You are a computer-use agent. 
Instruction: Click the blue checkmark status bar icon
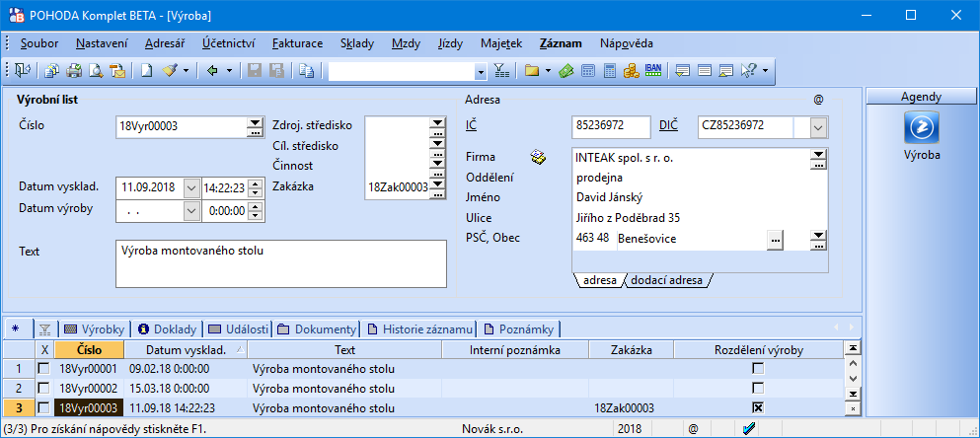point(749,429)
